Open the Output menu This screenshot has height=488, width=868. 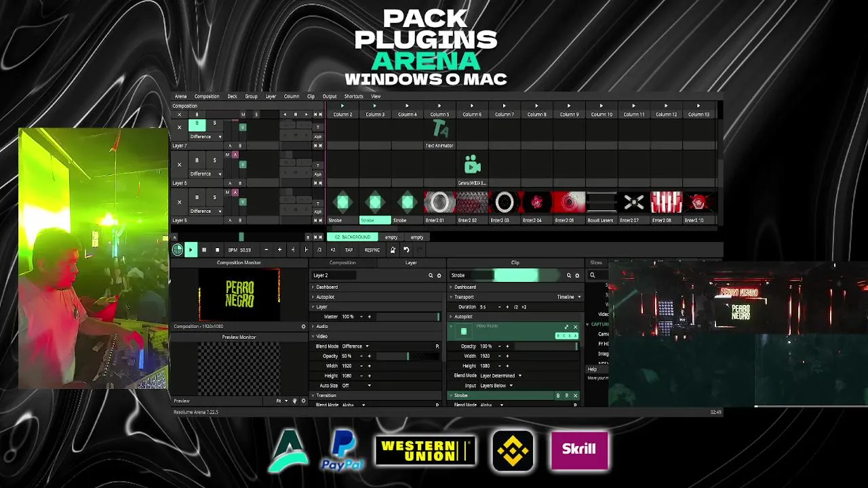pyautogui.click(x=330, y=96)
